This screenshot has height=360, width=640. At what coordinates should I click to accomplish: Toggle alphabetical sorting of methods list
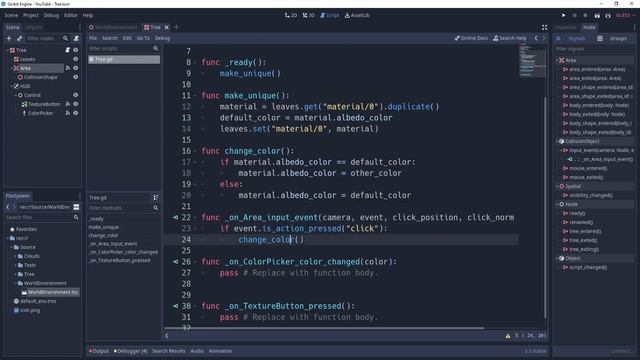click(x=156, y=198)
